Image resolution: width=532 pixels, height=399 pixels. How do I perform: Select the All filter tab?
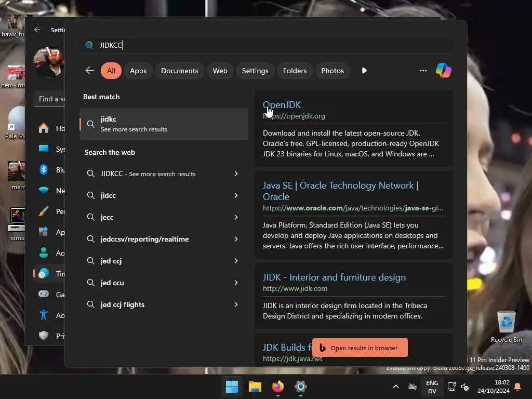click(x=111, y=71)
